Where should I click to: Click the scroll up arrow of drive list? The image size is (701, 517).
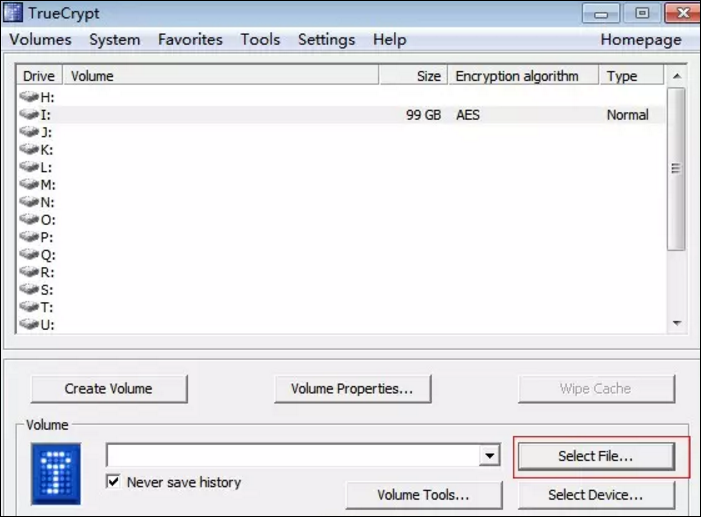pyautogui.click(x=677, y=76)
